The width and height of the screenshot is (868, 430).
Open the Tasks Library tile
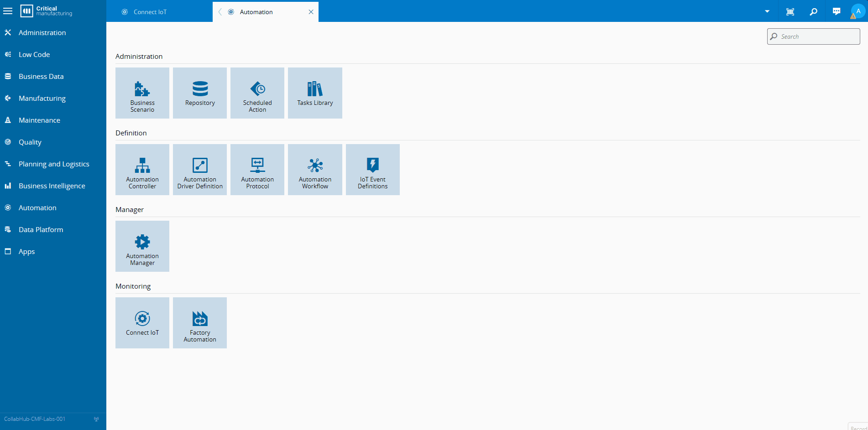point(315,93)
